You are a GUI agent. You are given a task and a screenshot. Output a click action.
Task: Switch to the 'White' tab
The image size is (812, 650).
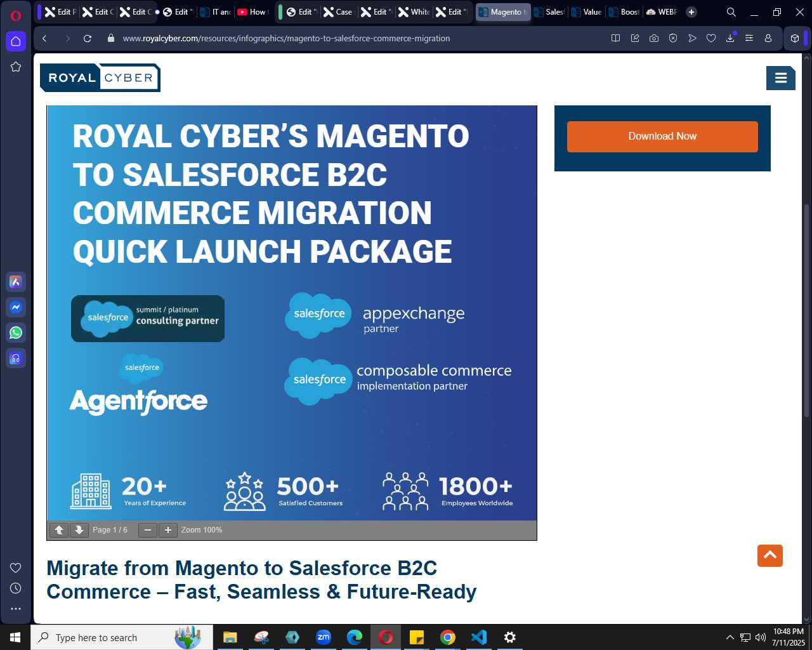[x=414, y=12]
